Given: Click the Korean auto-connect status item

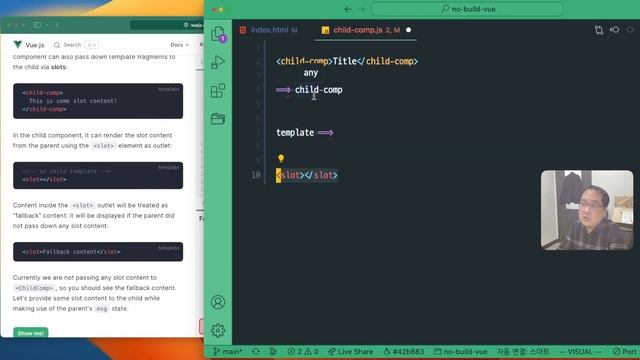Looking at the screenshot, I should (x=523, y=351).
